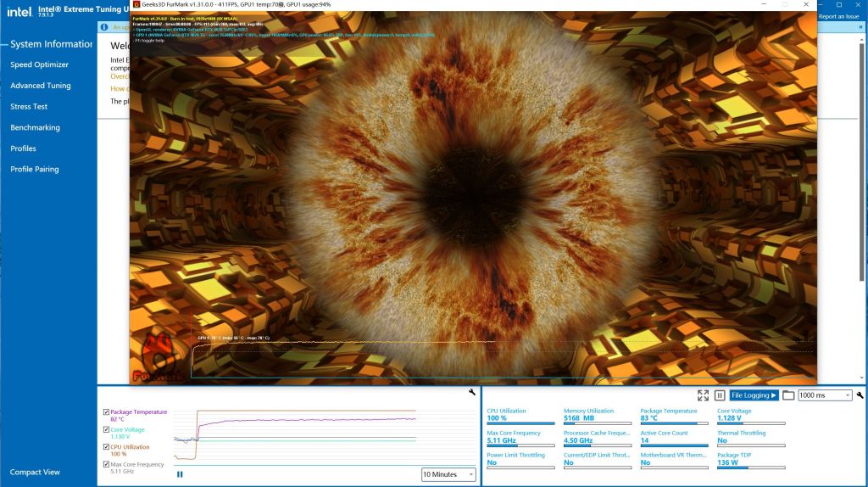Open the 1000 ms polling interval dropdown
This screenshot has width=868, height=487.
tap(825, 395)
